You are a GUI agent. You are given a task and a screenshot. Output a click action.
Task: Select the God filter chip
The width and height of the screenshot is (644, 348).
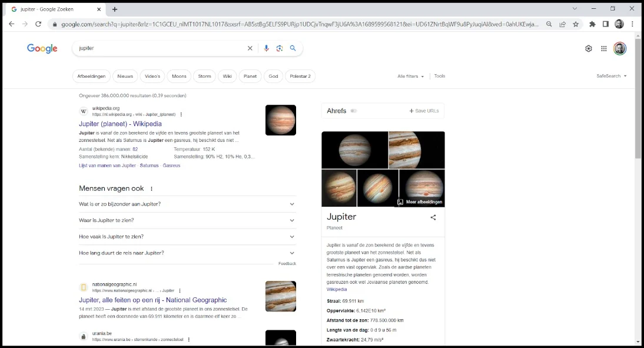click(274, 76)
